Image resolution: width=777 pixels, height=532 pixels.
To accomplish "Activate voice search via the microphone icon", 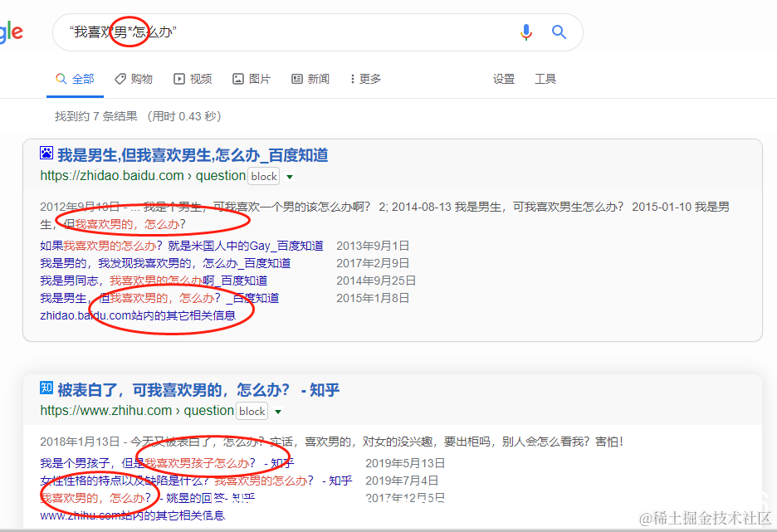I will [x=525, y=32].
